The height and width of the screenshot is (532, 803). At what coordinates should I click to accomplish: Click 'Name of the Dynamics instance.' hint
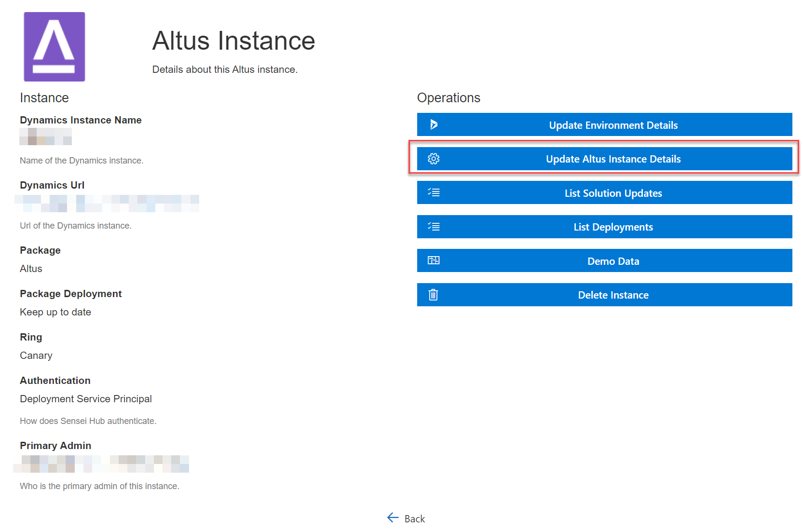pos(82,161)
